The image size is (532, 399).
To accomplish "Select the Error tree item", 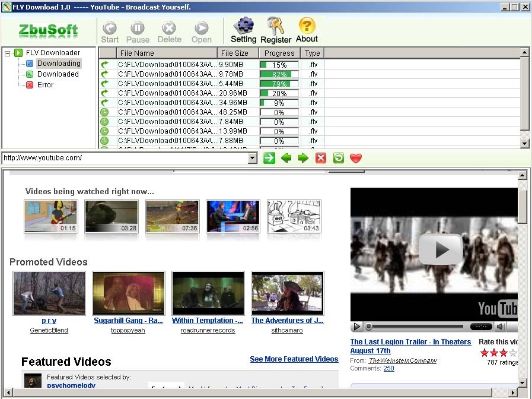I will [x=45, y=85].
